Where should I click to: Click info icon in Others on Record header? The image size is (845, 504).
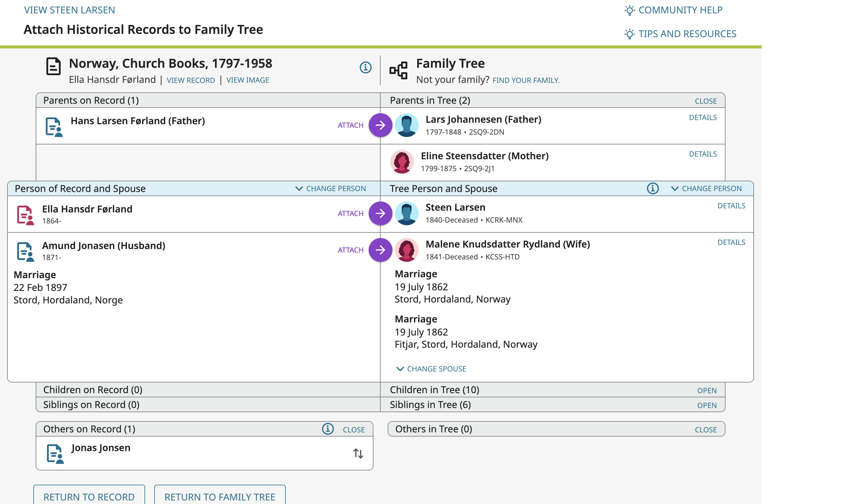(x=328, y=429)
